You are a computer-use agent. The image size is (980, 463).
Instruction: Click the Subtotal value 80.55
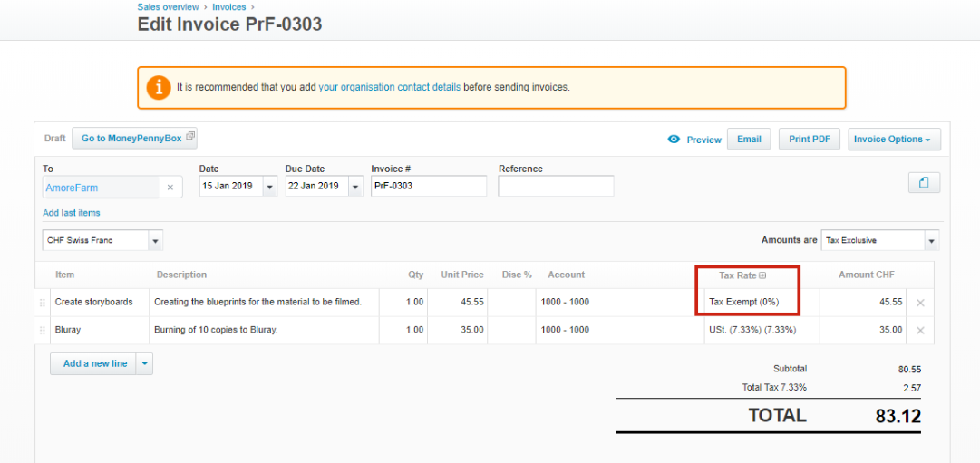(909, 370)
